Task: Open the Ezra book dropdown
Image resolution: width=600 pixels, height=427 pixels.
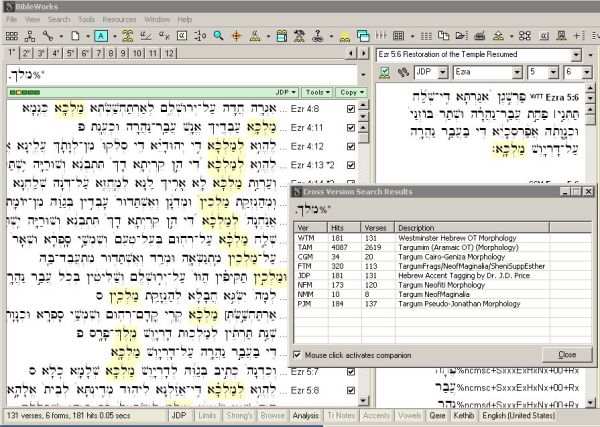Action: coord(517,72)
